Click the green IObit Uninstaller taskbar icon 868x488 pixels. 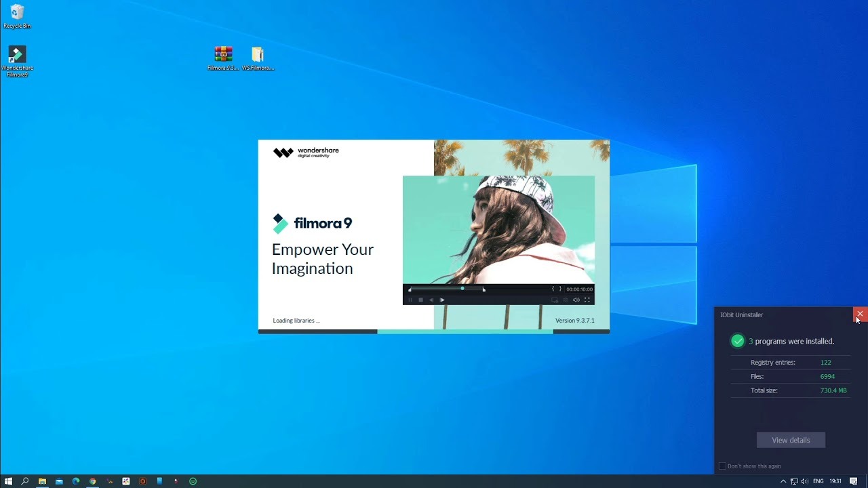click(193, 481)
